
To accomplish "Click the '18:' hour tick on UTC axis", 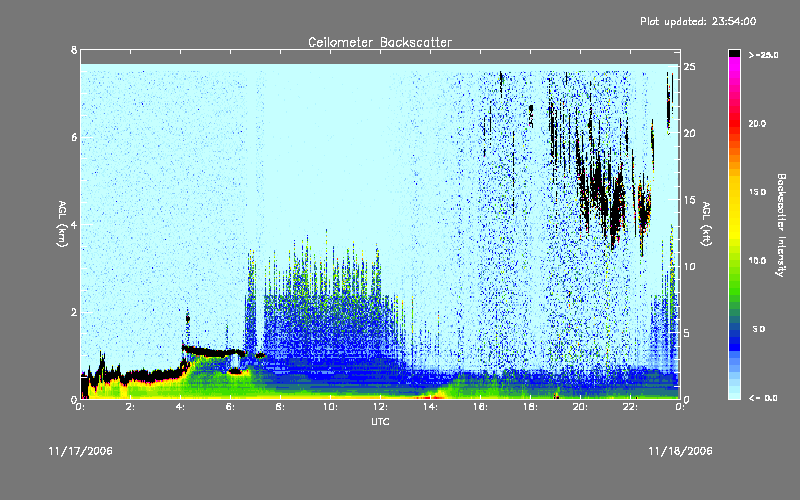I will [x=530, y=407].
